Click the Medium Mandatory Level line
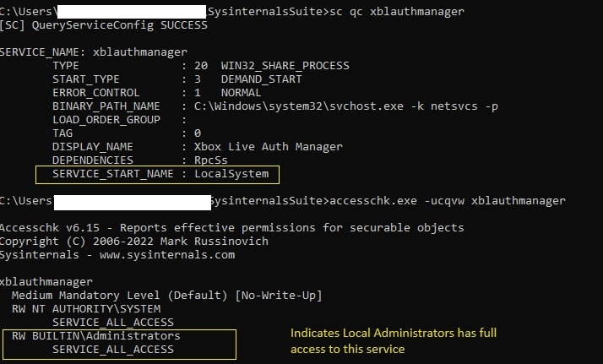 (x=167, y=294)
